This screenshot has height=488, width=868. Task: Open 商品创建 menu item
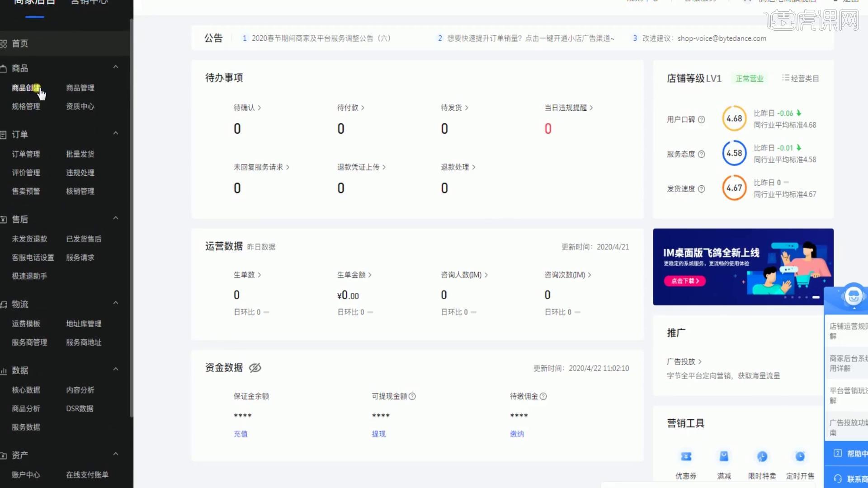[26, 88]
